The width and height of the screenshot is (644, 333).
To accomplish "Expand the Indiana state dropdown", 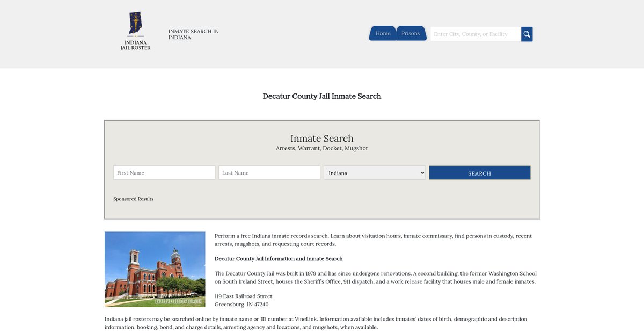I will pos(375,173).
